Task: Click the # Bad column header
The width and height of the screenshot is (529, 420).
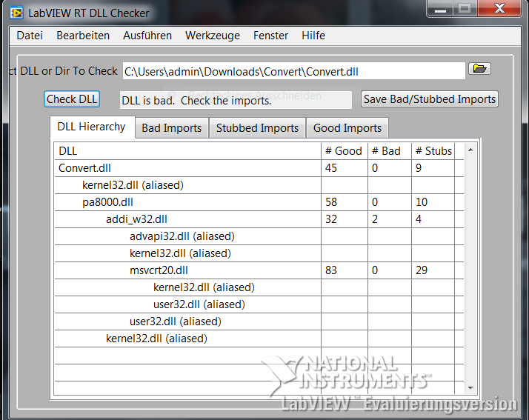Action: [390, 151]
